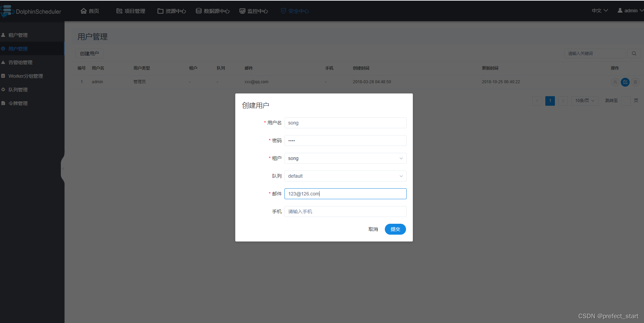644x323 pixels.
Task: Switch to 监控中心 tab
Action: coord(254,11)
